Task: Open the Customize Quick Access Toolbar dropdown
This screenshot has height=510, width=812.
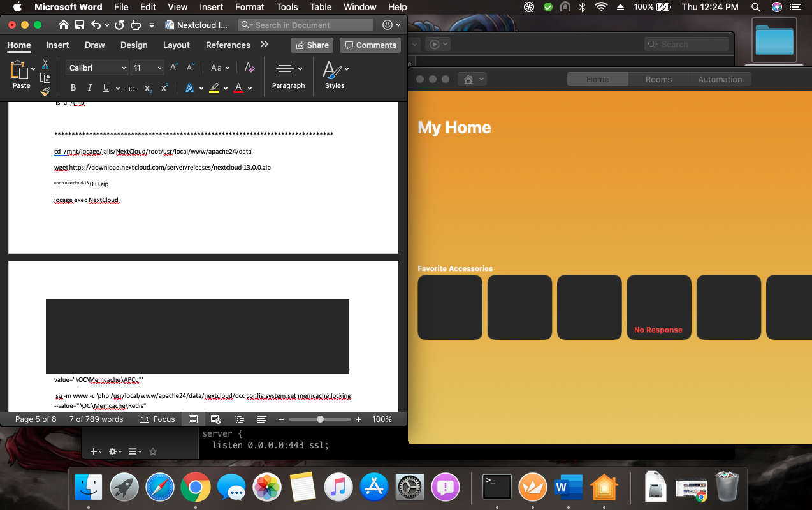Action: coord(152,25)
